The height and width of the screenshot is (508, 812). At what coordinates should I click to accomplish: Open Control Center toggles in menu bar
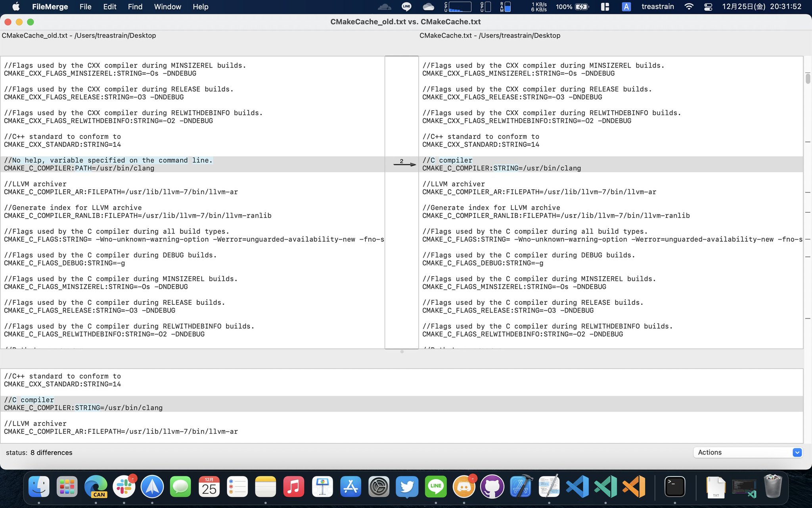[x=708, y=7]
